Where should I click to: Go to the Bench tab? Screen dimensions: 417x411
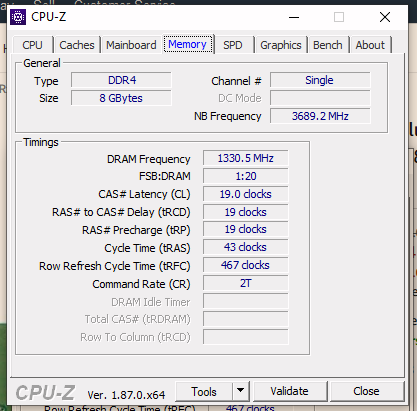(x=328, y=45)
